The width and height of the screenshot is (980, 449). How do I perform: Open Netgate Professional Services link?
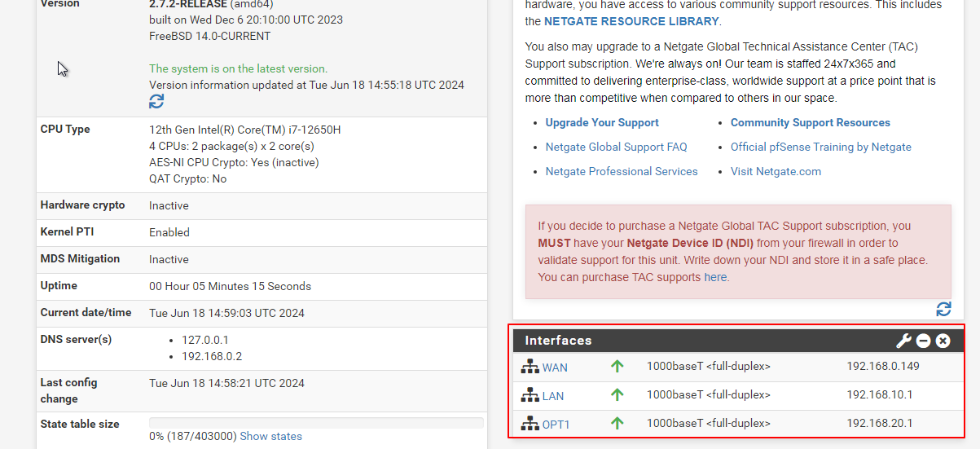click(x=622, y=171)
